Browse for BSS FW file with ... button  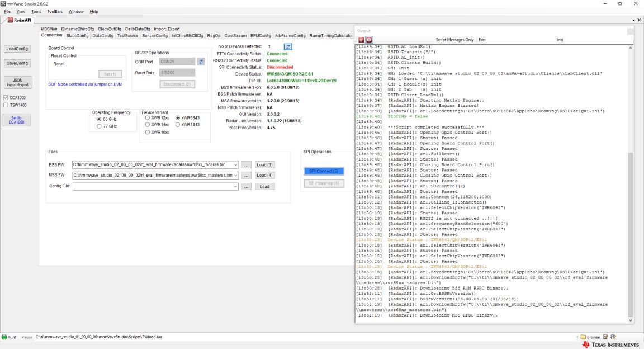pos(246,165)
